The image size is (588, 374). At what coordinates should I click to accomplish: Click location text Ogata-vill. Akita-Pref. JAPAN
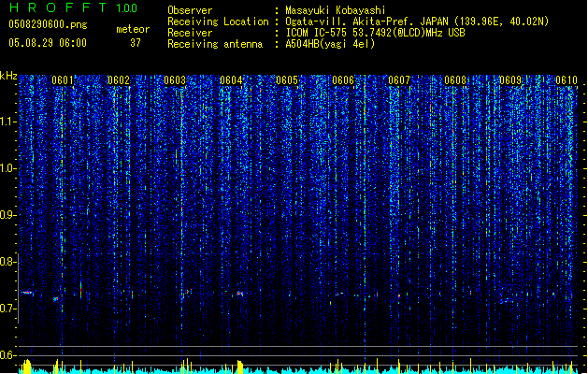[366, 22]
